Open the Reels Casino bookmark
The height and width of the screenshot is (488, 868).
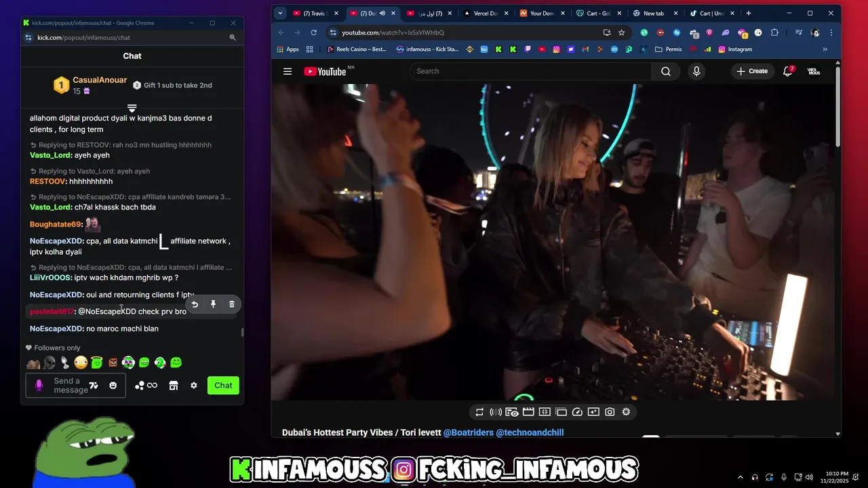(357, 49)
